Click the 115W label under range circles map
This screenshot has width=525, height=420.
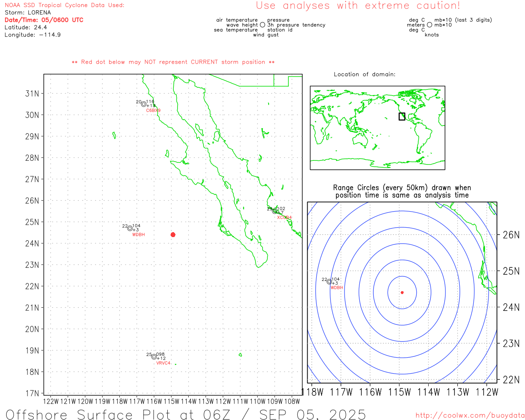pos(399,393)
